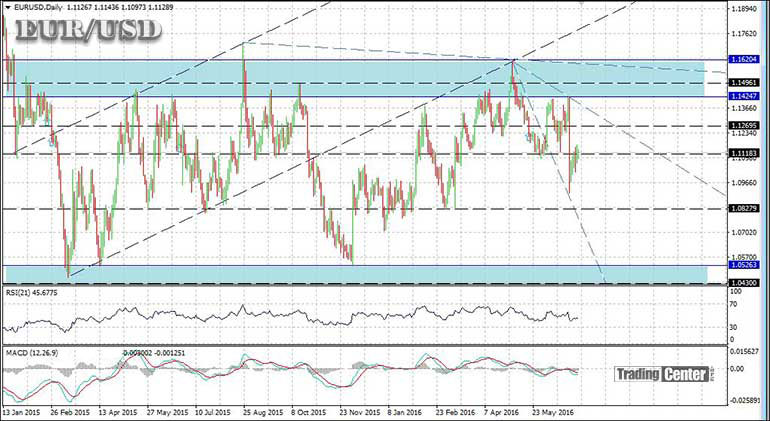Click the RSI(21) 45.6775 indicator label
This screenshot has width=770, height=421.
30,293
